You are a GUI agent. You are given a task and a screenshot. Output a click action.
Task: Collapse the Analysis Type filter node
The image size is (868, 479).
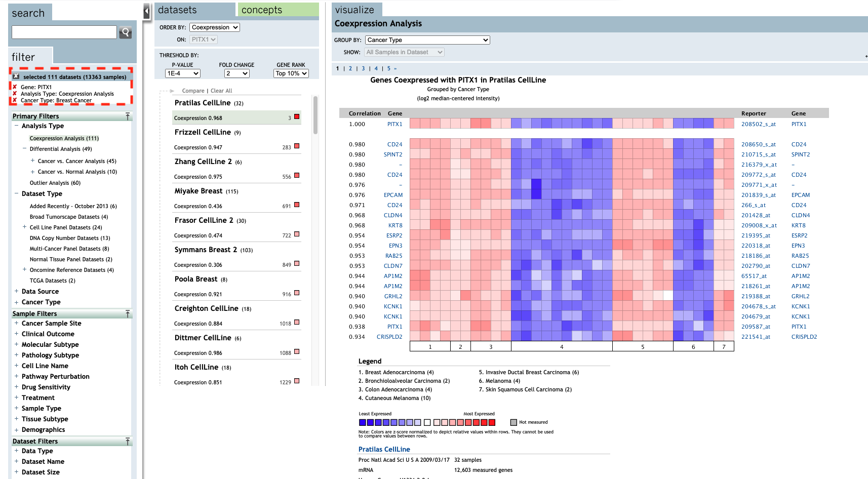click(16, 126)
